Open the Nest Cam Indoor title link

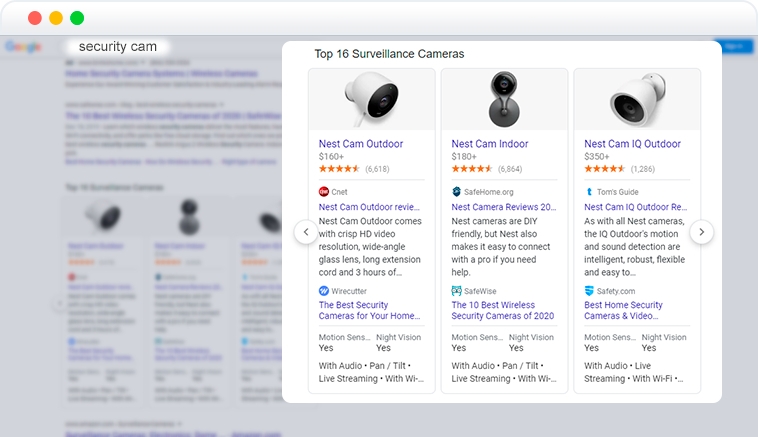[x=490, y=144]
